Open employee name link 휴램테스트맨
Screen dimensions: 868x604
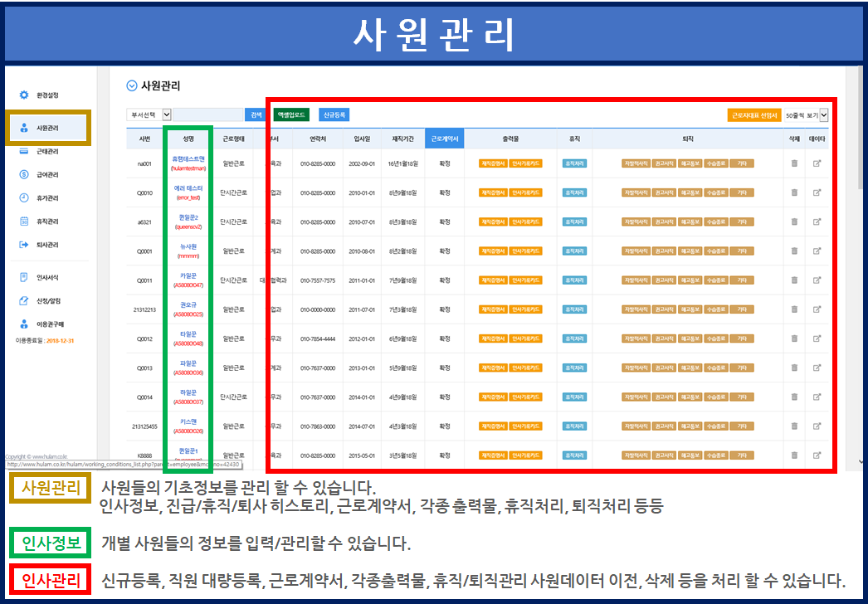click(x=188, y=158)
